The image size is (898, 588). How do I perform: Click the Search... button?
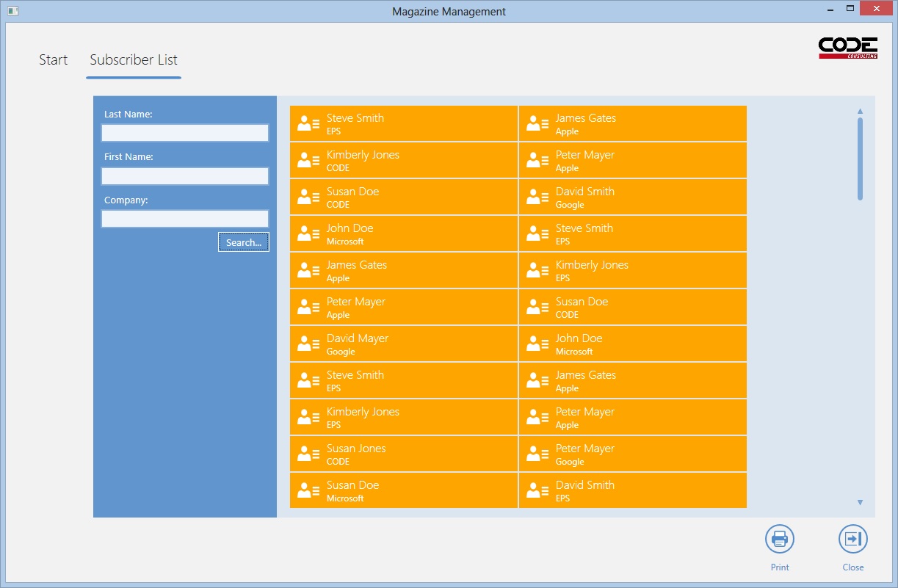tap(244, 242)
